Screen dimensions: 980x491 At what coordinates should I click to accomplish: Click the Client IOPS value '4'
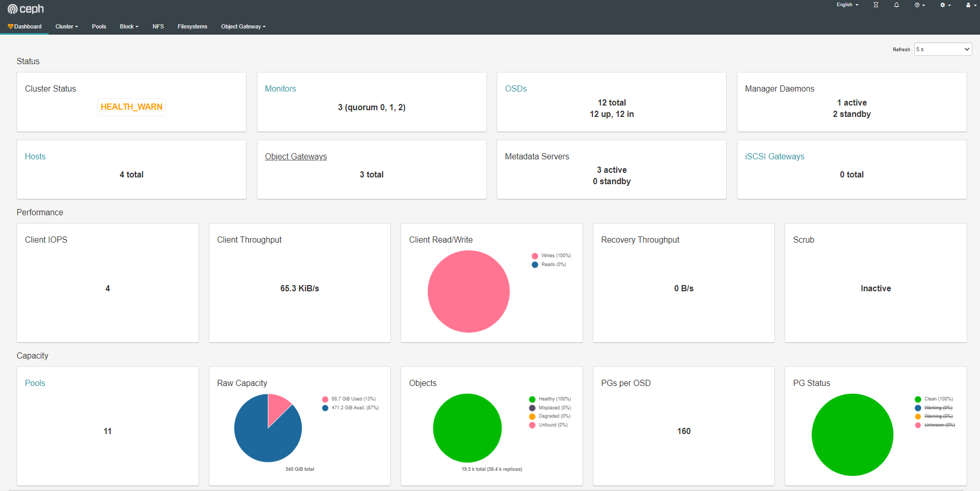pos(108,288)
